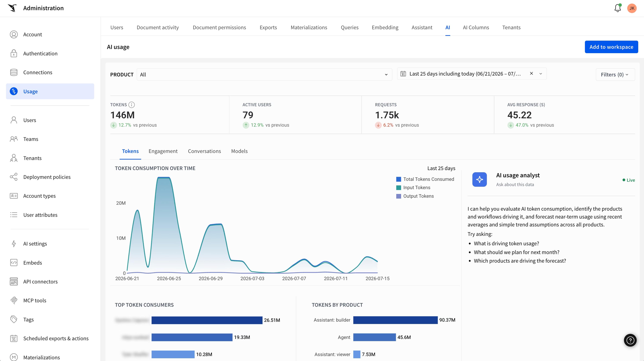Click the Embeds code icon

(14, 263)
